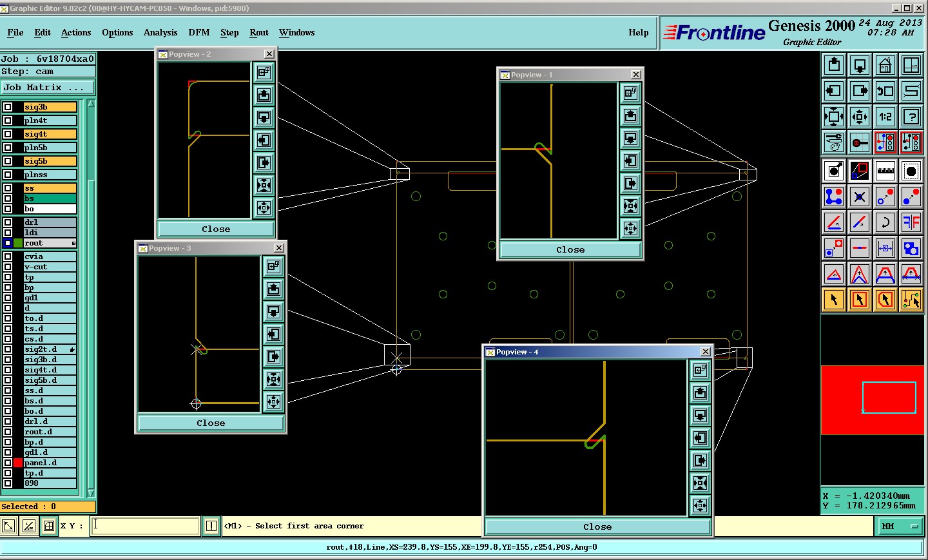The image size is (928, 560).
Task: Select the ss layer name
Action: pos(50,188)
